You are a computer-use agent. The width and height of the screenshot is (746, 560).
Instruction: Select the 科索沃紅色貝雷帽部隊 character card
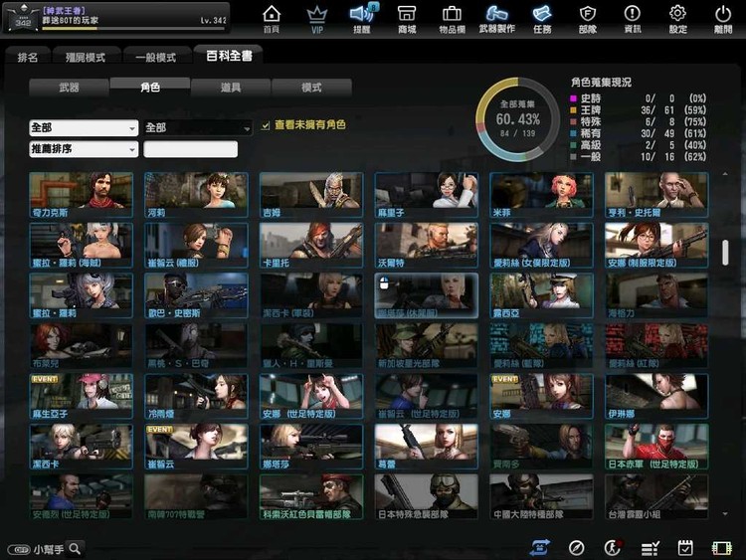tap(311, 496)
